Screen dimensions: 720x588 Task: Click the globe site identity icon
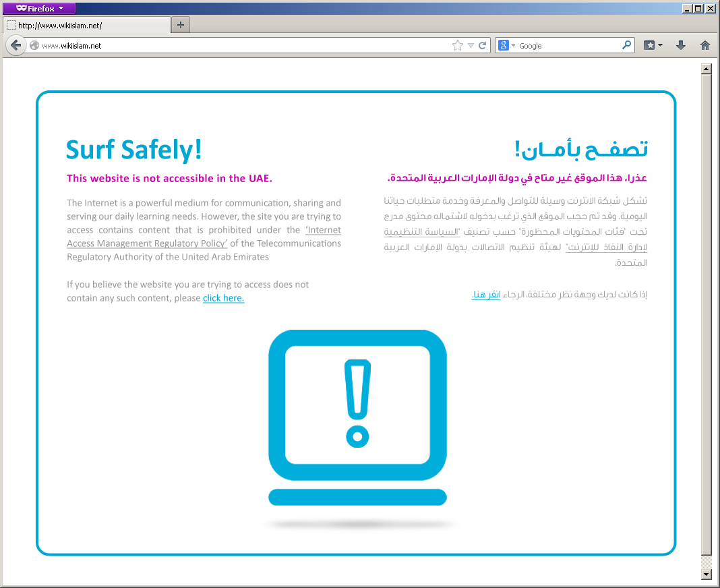pos(34,46)
